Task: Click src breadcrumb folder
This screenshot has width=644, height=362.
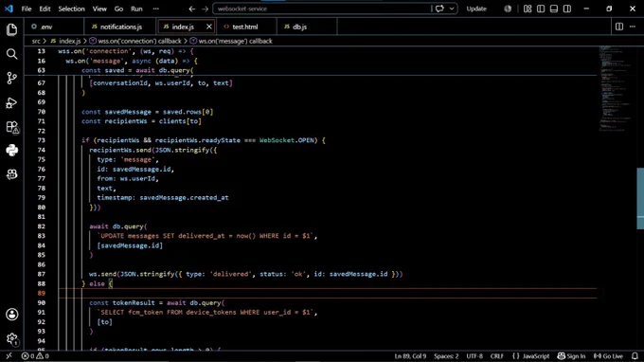Action: point(36,41)
